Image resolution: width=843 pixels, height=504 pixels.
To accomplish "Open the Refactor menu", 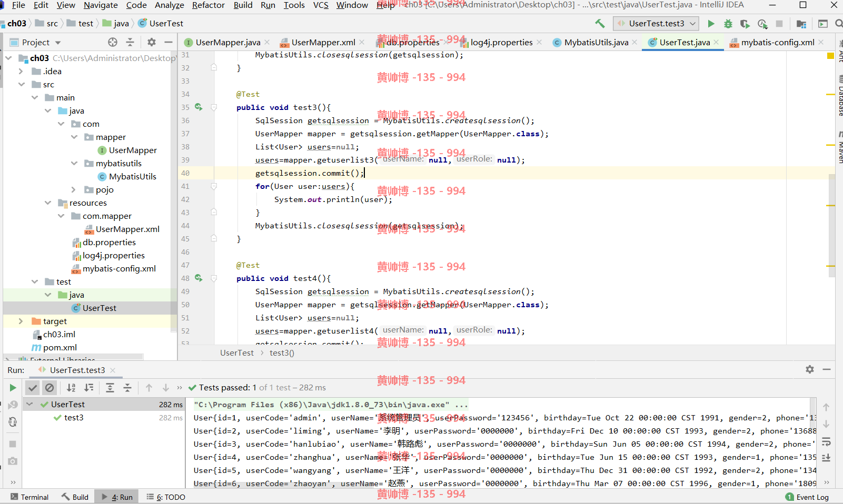I will click(x=208, y=5).
